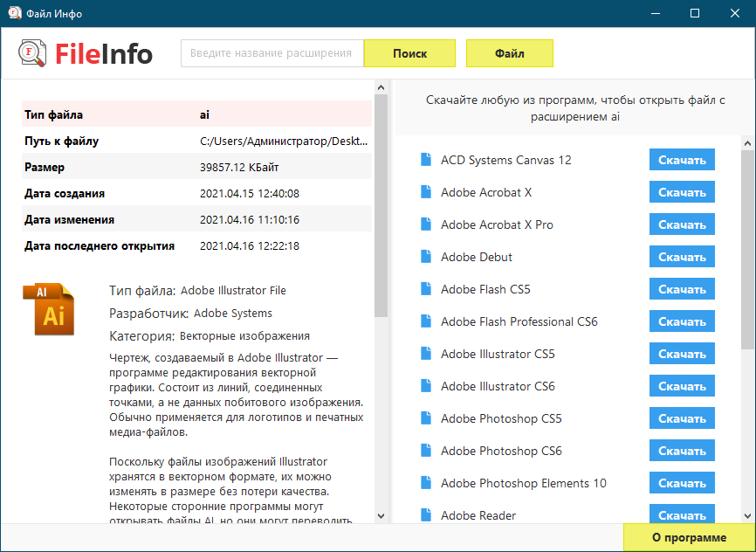
Task: Click the Файл Инфо title bar app icon
Action: point(15,13)
